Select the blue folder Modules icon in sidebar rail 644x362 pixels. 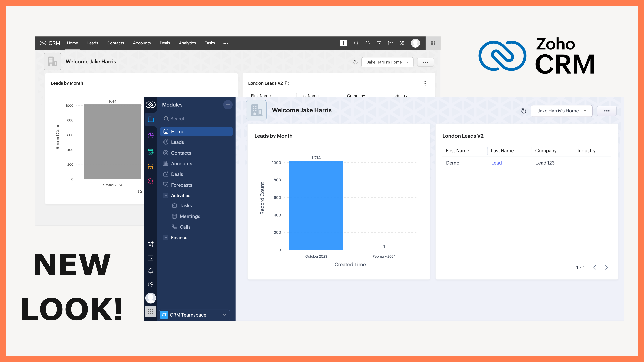(x=151, y=119)
